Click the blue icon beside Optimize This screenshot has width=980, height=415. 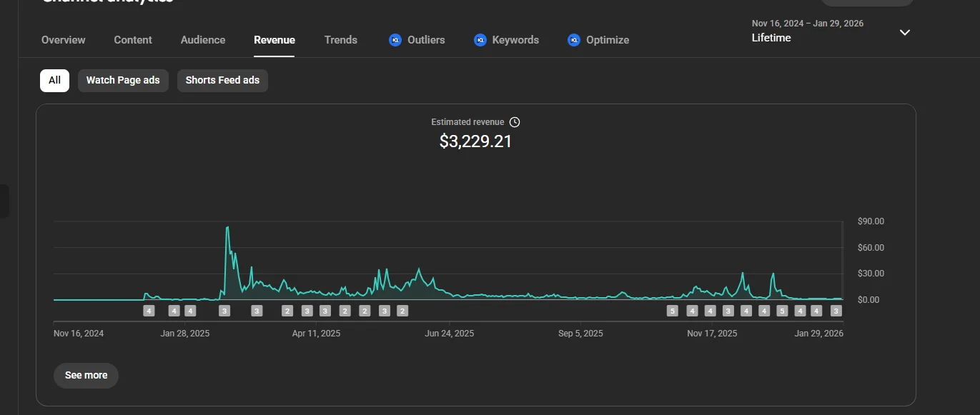point(574,40)
